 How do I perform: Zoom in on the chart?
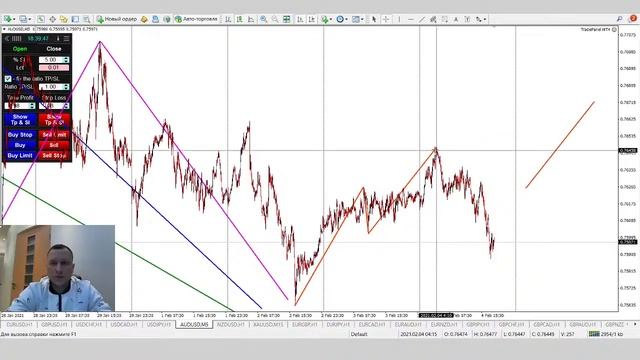point(264,19)
